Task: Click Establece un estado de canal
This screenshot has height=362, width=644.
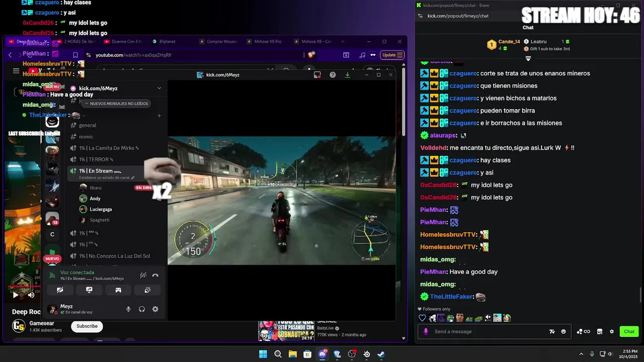Action: coord(107,177)
